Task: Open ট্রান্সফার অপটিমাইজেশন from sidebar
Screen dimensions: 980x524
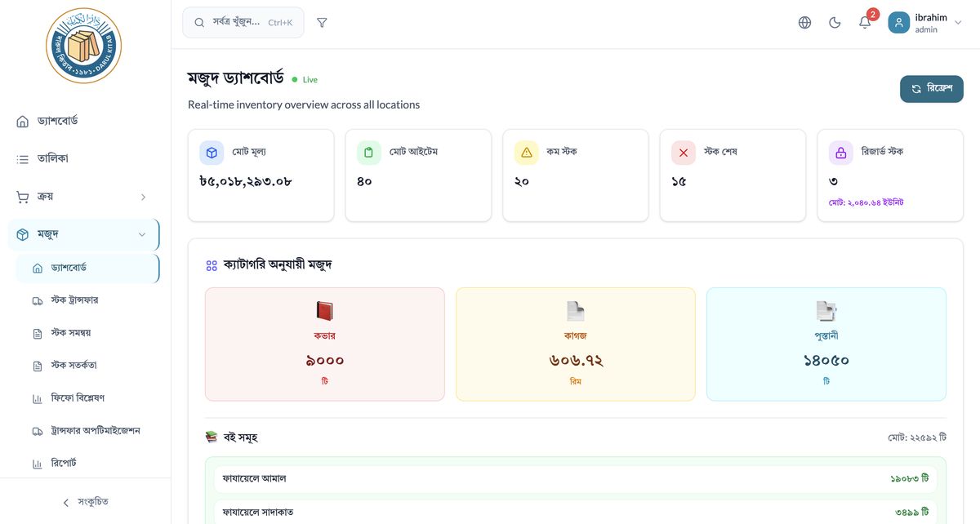Action: coord(96,430)
